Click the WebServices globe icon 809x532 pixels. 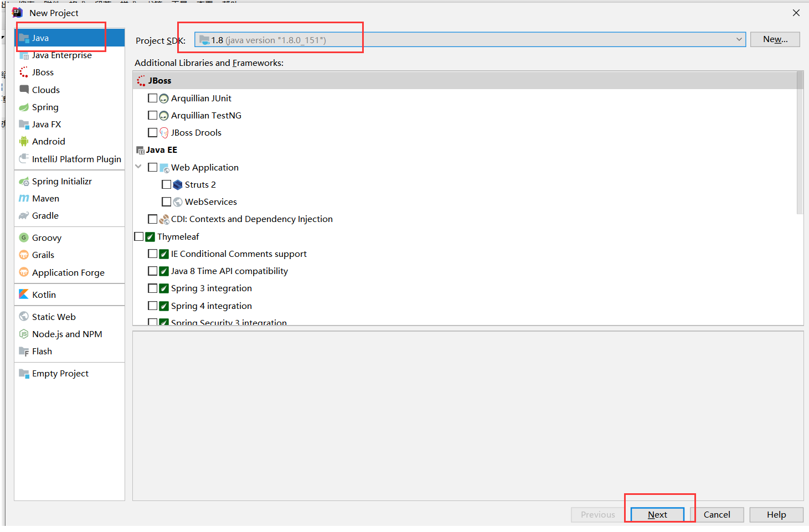(178, 202)
